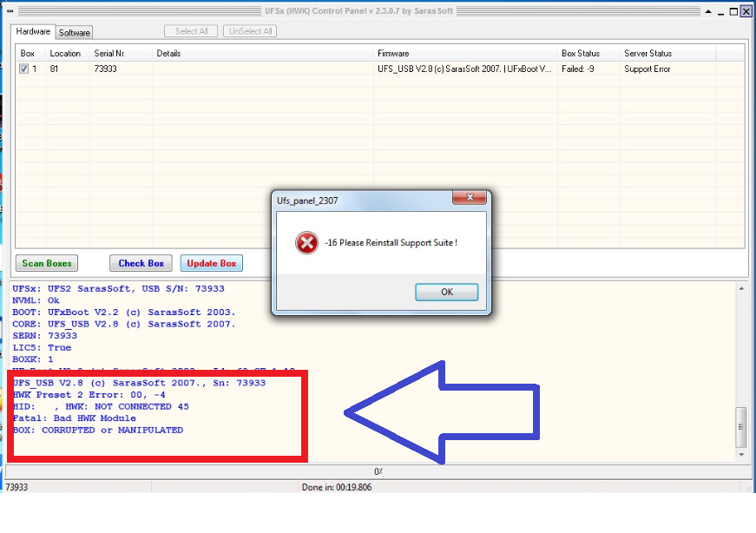
Task: Click the Server Status column header
Action: point(667,53)
